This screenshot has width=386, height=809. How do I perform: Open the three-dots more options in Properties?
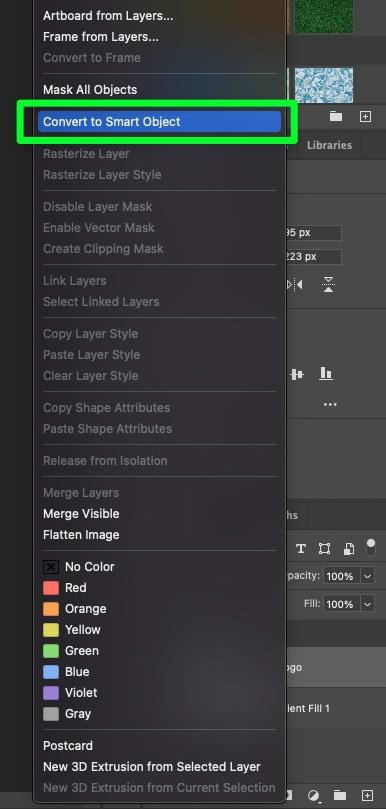330,404
